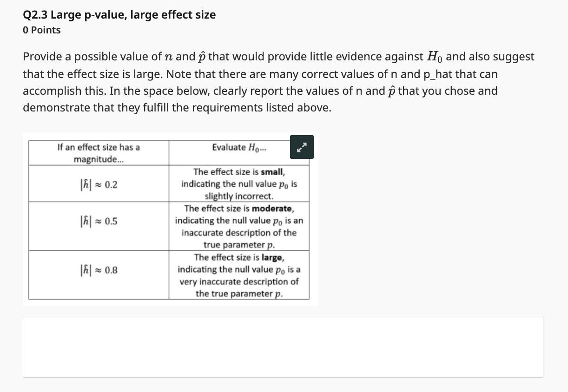
Task: Select the row where effect size is 0.5
Action: (98, 221)
